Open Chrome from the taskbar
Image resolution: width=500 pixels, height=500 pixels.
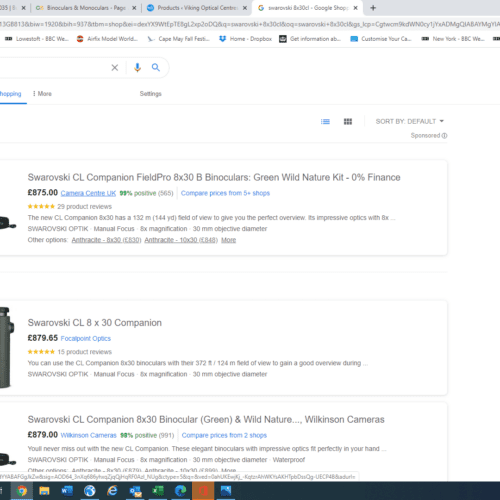22,491
